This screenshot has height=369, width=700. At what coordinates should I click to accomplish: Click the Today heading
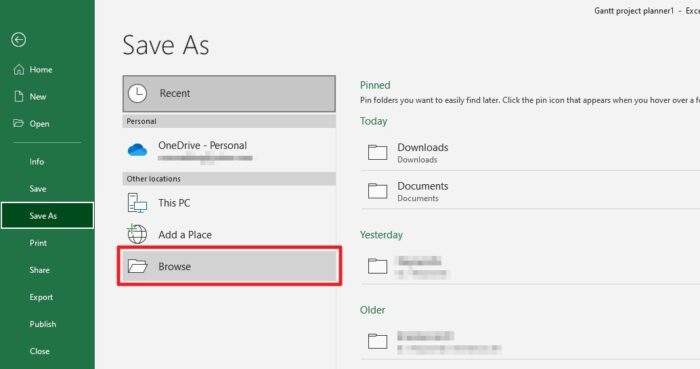pos(374,121)
